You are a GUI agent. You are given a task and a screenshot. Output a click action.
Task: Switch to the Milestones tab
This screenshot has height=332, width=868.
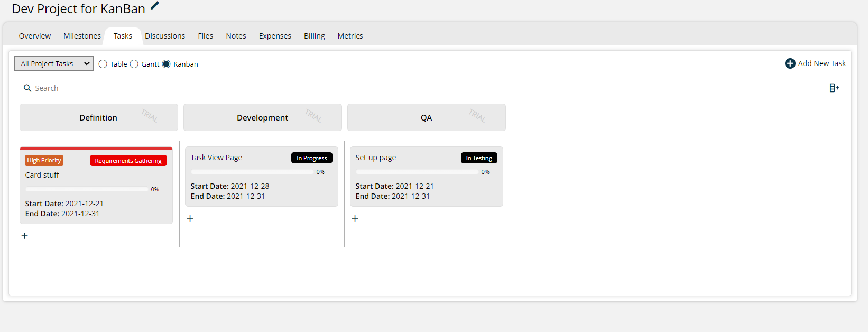click(82, 36)
